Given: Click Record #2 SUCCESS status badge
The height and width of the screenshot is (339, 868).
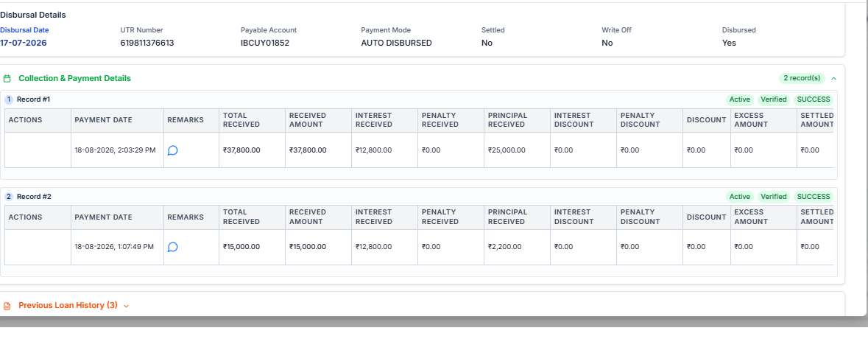Looking at the screenshot, I should pos(814,197).
